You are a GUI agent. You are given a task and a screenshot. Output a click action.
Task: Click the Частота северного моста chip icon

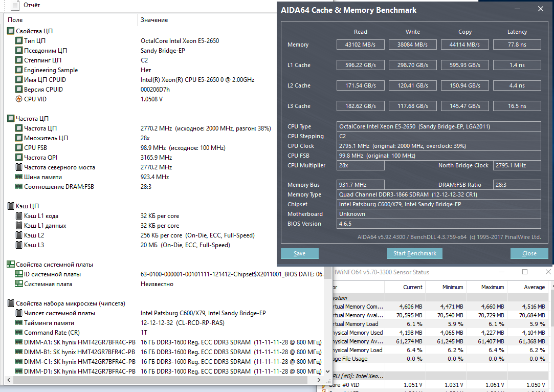[19, 167]
